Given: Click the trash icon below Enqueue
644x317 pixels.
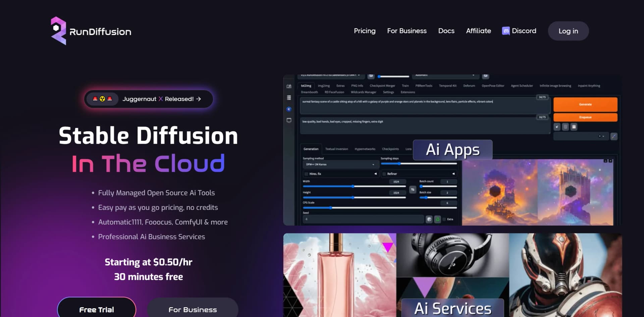Looking at the screenshot, I should click(x=566, y=127).
